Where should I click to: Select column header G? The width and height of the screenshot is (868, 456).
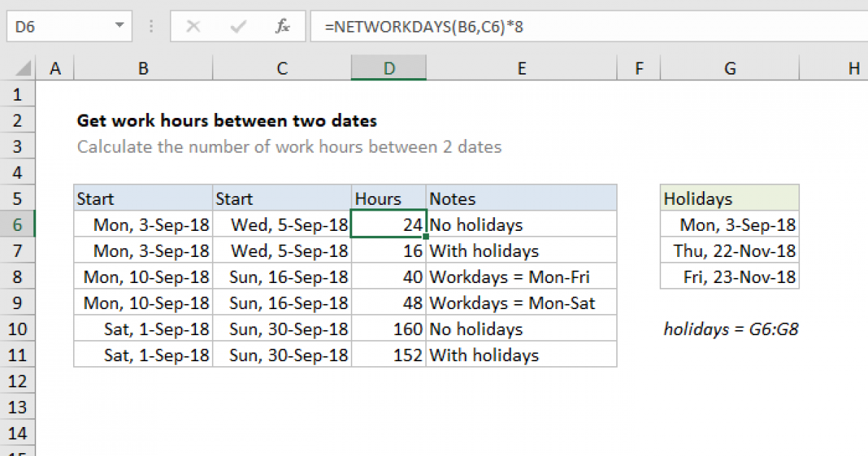[x=729, y=67]
